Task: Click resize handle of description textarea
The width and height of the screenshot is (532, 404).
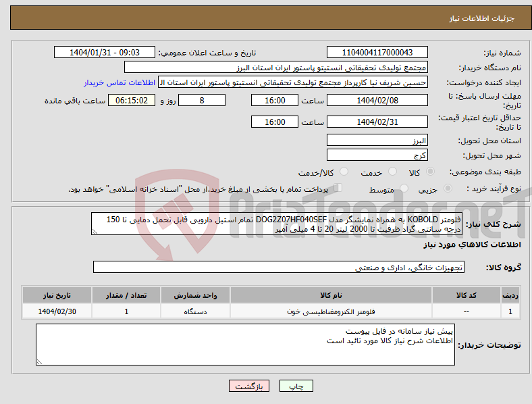Action: point(95,232)
